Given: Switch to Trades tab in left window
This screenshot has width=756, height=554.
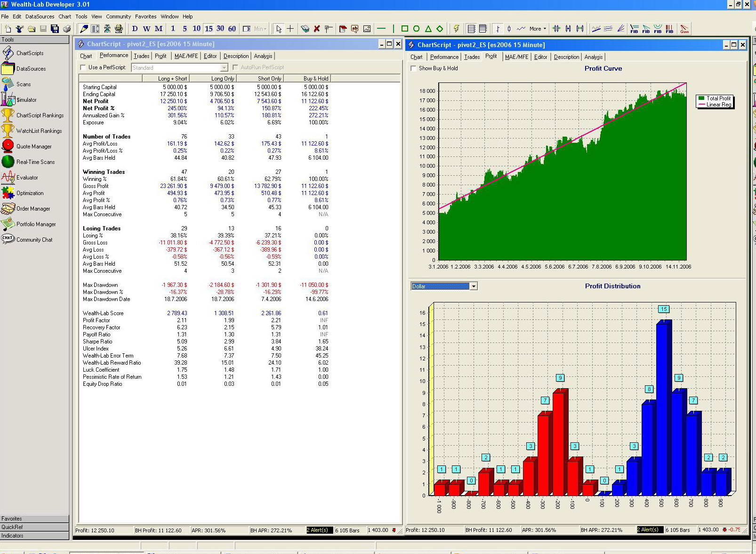Looking at the screenshot, I should pyautogui.click(x=141, y=56).
